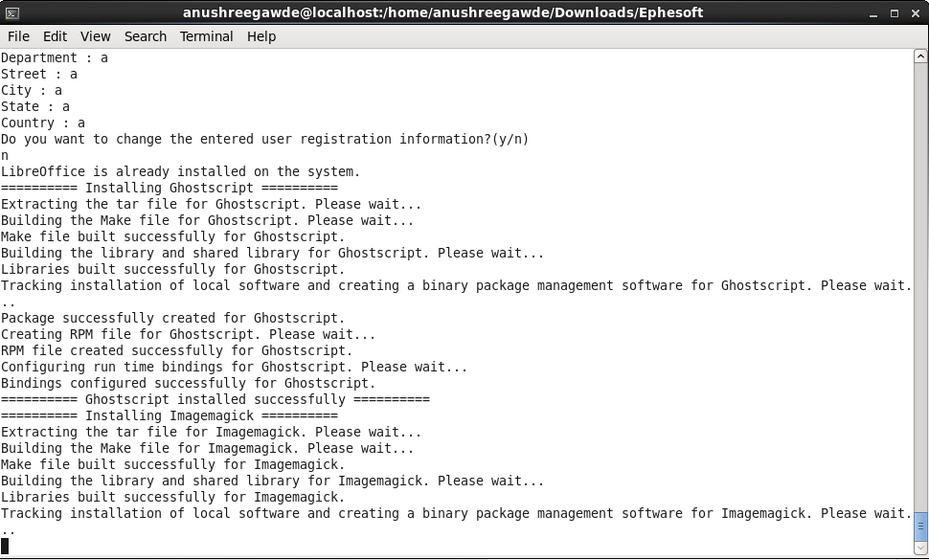The image size is (929, 560).
Task: Click 'Building the Make file for Ghostscript' line
Action: click(x=208, y=221)
